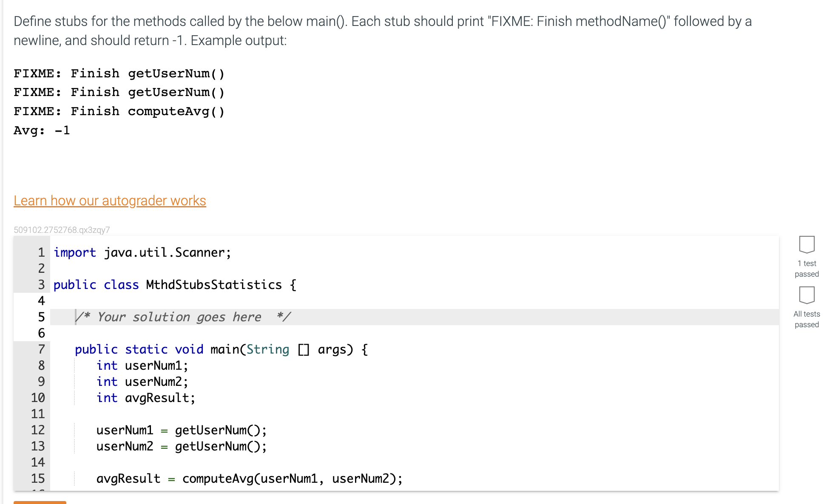Click the "All tests passed" label text
This screenshot has height=504, width=824.
(806, 319)
